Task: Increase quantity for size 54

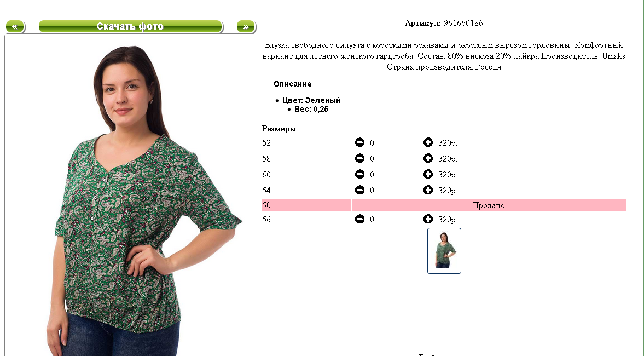Action: [428, 190]
